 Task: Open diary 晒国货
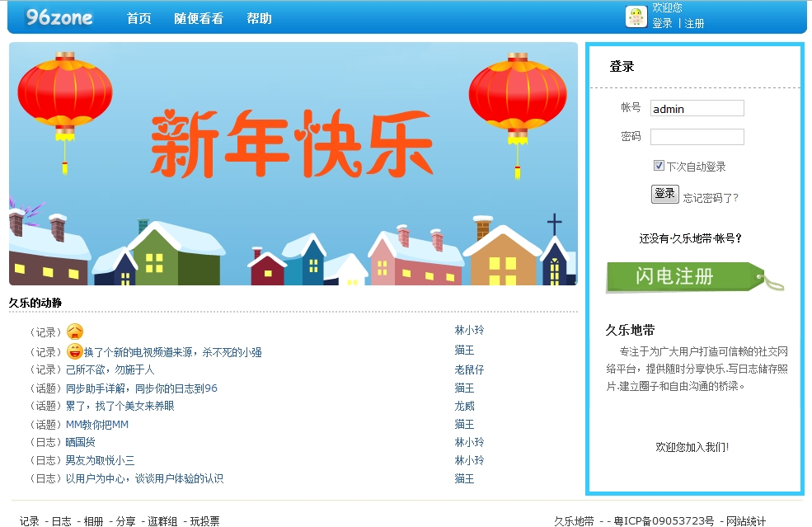(80, 442)
